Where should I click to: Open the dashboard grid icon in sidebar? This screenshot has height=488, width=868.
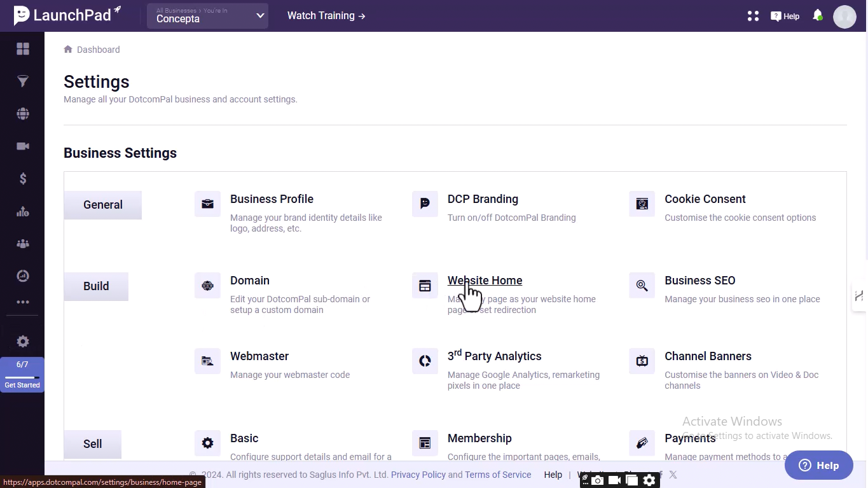pos(23,49)
